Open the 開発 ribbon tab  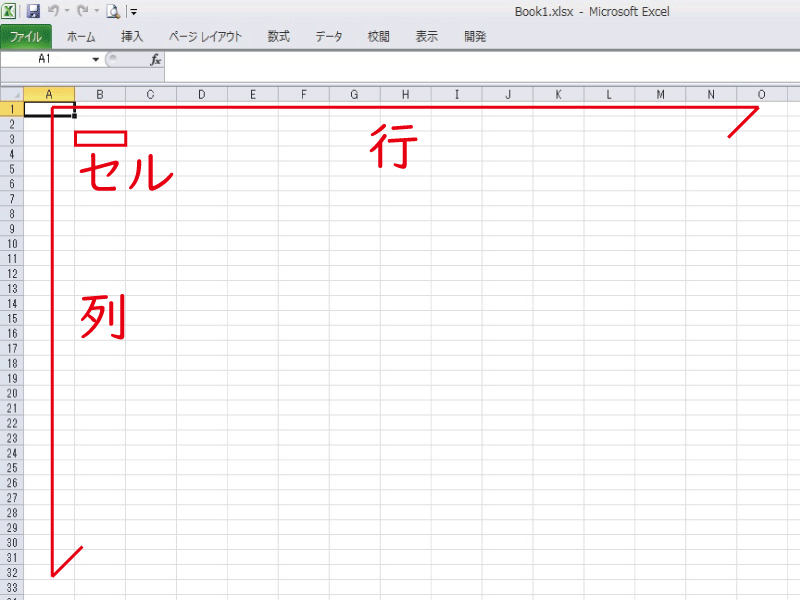(x=475, y=37)
